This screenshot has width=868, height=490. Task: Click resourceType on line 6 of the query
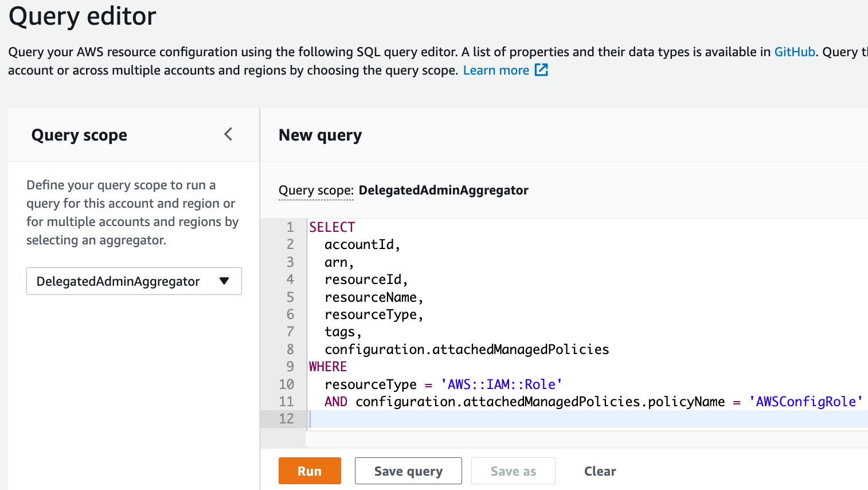[373, 314]
